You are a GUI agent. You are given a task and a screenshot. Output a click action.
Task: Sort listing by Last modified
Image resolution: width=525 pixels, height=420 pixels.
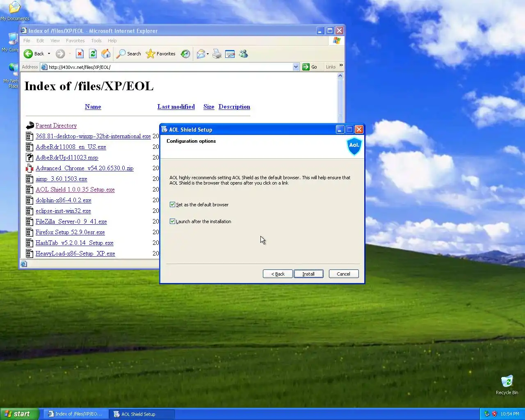(176, 107)
